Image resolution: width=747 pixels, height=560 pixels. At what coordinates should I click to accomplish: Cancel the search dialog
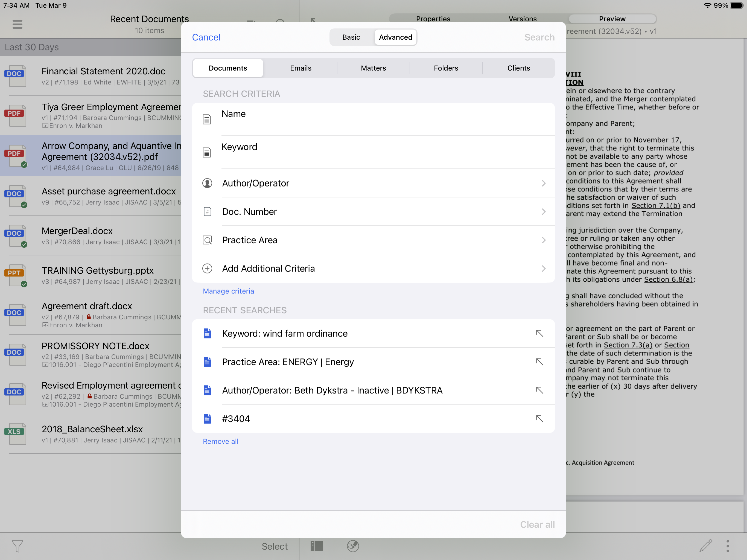(x=206, y=37)
